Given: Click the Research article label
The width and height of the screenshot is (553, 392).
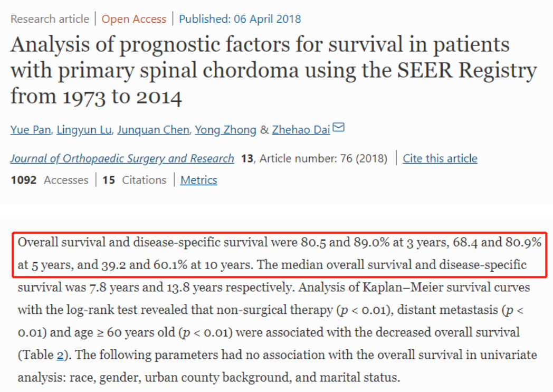Looking at the screenshot, I should tap(50, 20).
